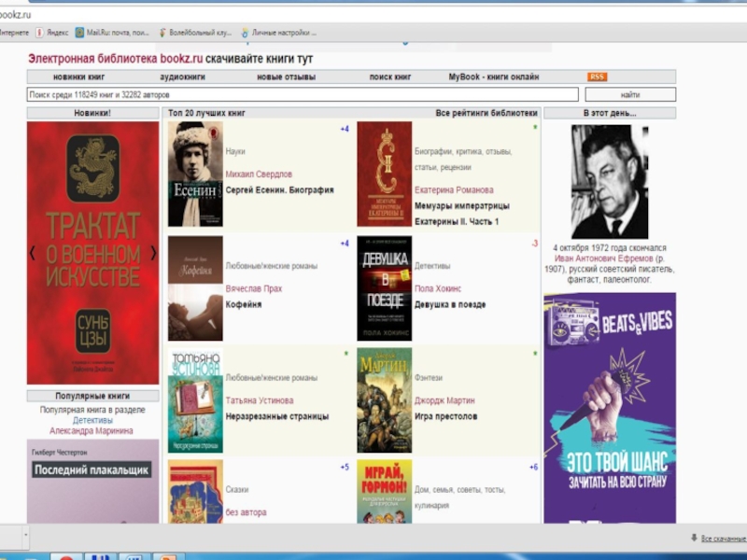
Task: Click author Джордж Мартин link
Action: coord(444,400)
